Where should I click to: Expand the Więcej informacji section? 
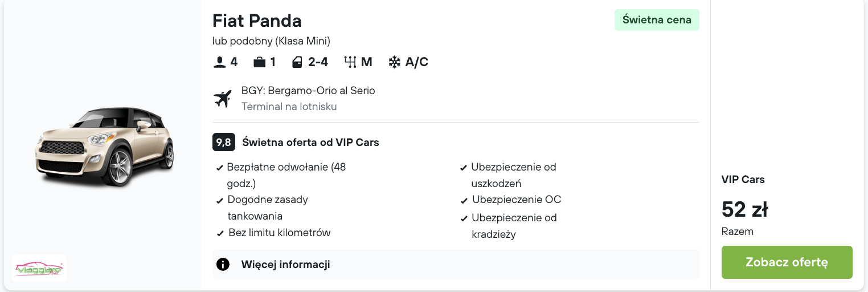(x=285, y=265)
